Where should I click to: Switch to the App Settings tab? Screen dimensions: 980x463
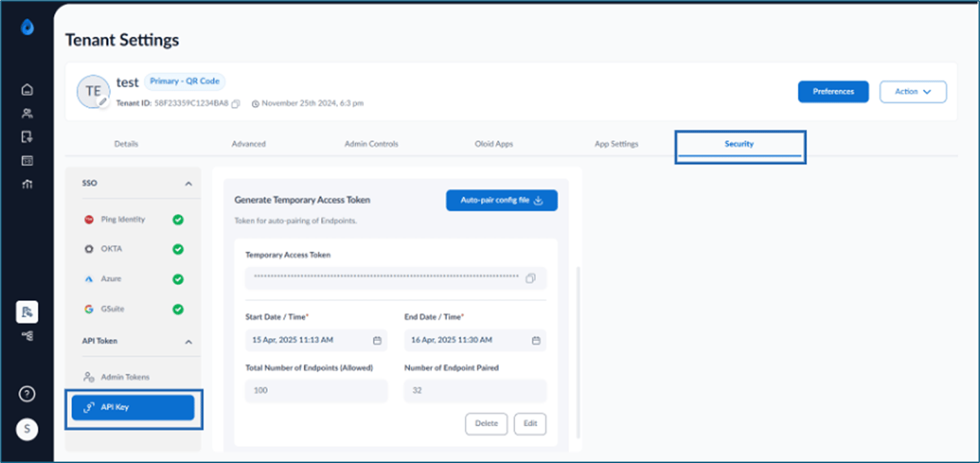click(617, 144)
